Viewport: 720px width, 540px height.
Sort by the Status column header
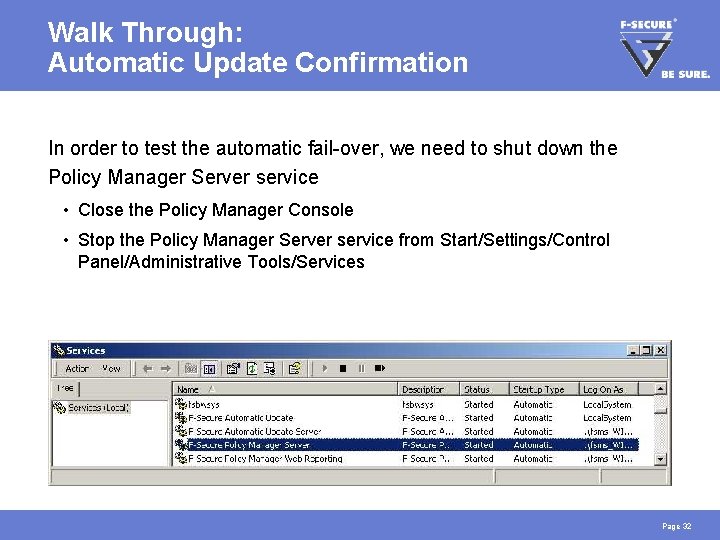click(484, 389)
